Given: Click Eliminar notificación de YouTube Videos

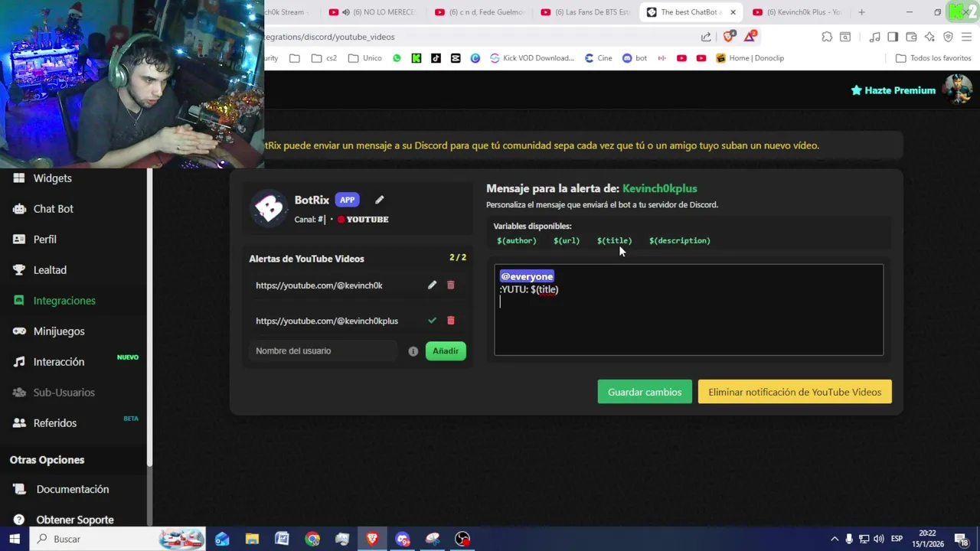Looking at the screenshot, I should pyautogui.click(x=795, y=392).
